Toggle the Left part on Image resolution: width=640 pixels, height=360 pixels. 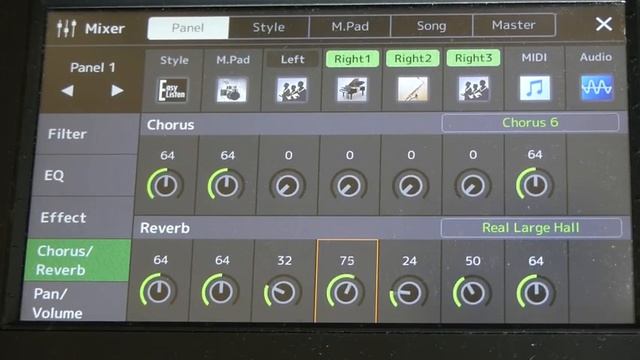coord(292,60)
